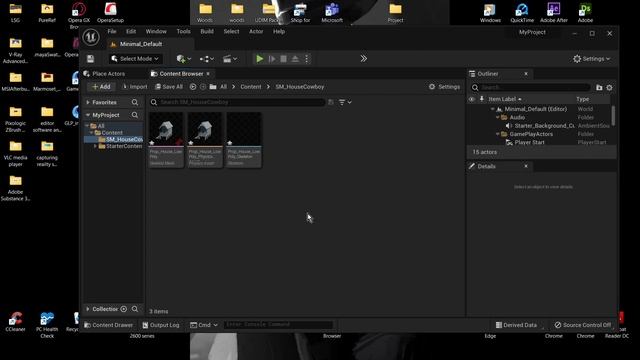Open the Help menu
This screenshot has height=360, width=640.
(279, 31)
